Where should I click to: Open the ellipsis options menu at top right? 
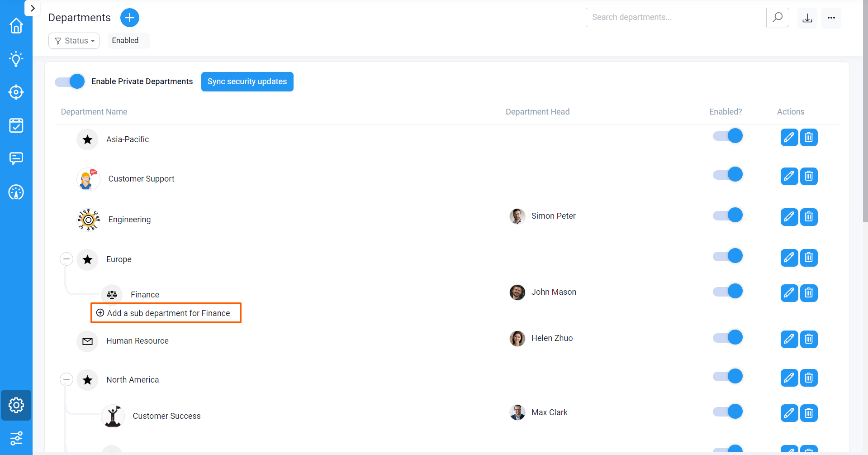pyautogui.click(x=831, y=17)
